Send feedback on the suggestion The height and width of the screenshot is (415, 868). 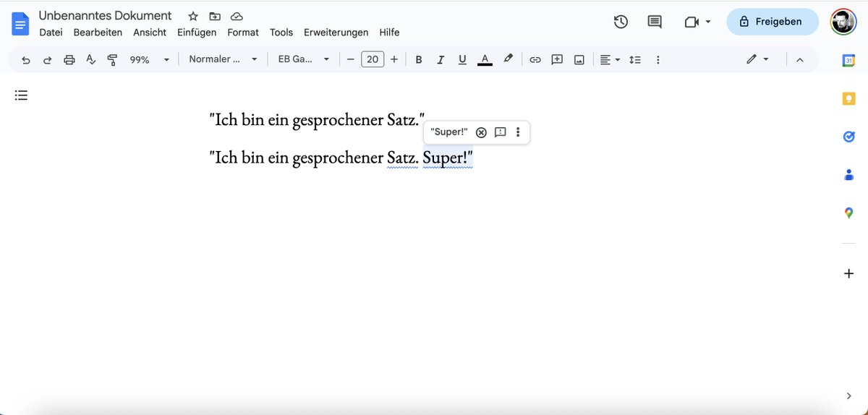(500, 132)
